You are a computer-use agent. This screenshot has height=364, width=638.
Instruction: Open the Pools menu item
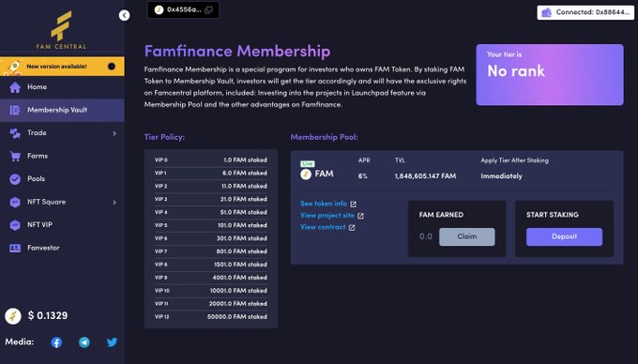coord(62,179)
